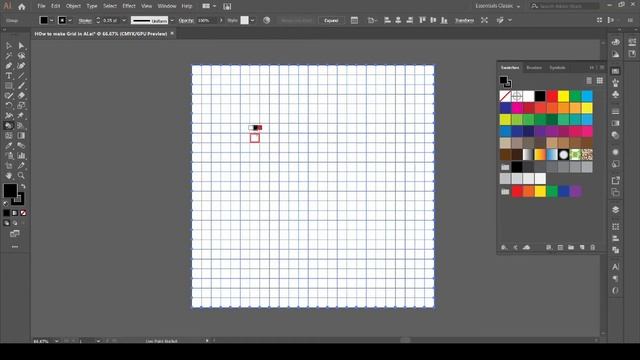Swap fill and stroke colors arrow
Image resolution: width=640 pixels, height=360 pixels.
tap(23, 187)
